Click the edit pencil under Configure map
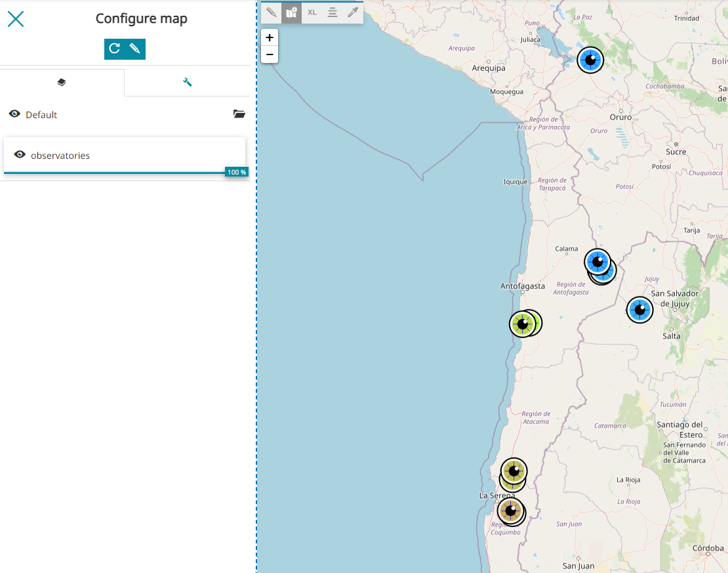728x573 pixels. 135,49
